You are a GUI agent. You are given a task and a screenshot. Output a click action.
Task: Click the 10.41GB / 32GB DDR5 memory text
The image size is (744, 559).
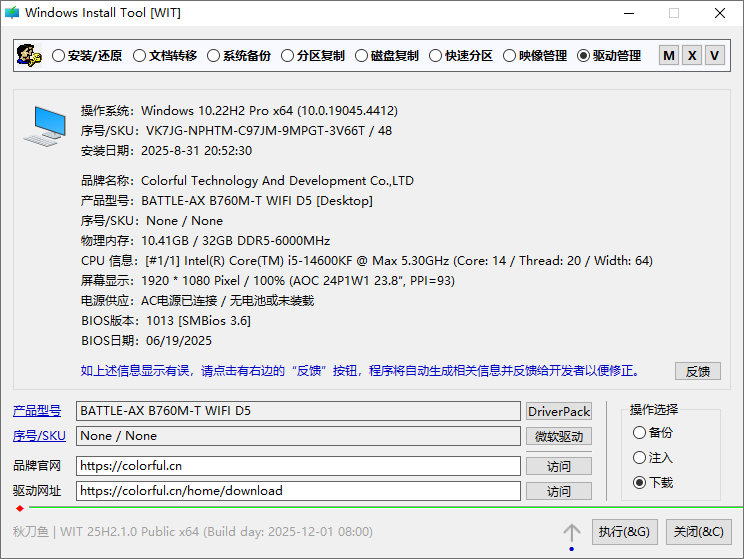[x=235, y=241]
